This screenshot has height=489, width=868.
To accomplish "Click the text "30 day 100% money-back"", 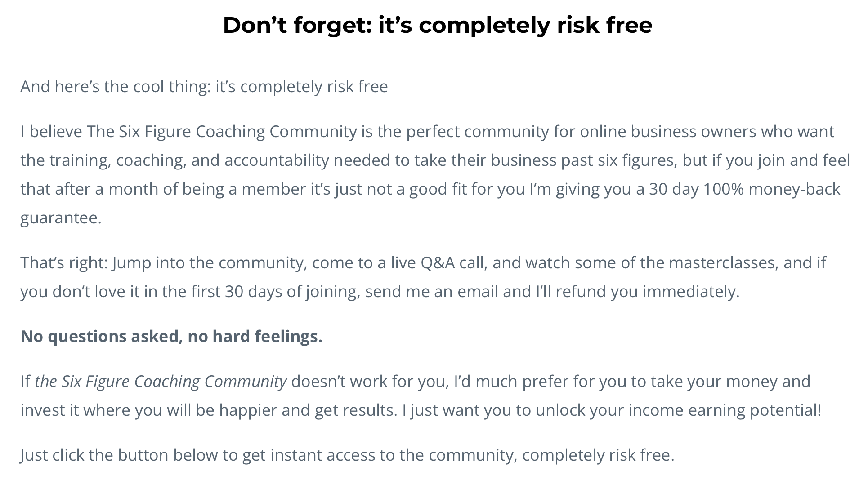I will (x=744, y=189).
